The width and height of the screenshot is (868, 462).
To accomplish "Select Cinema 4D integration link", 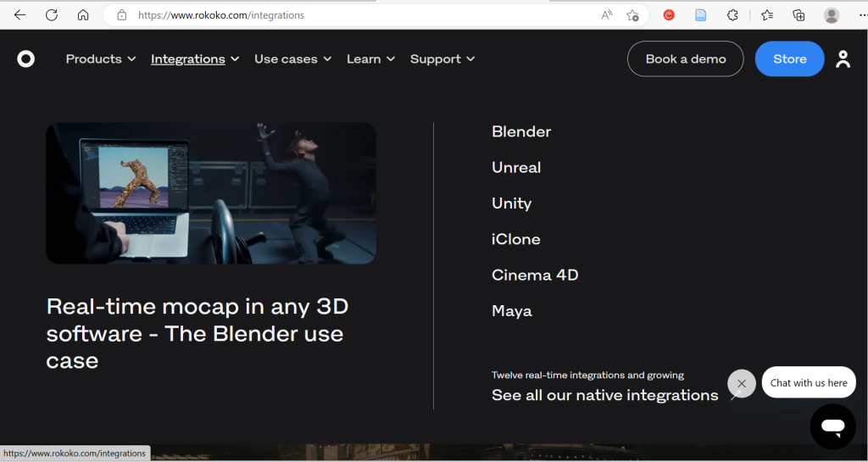I will tap(535, 275).
